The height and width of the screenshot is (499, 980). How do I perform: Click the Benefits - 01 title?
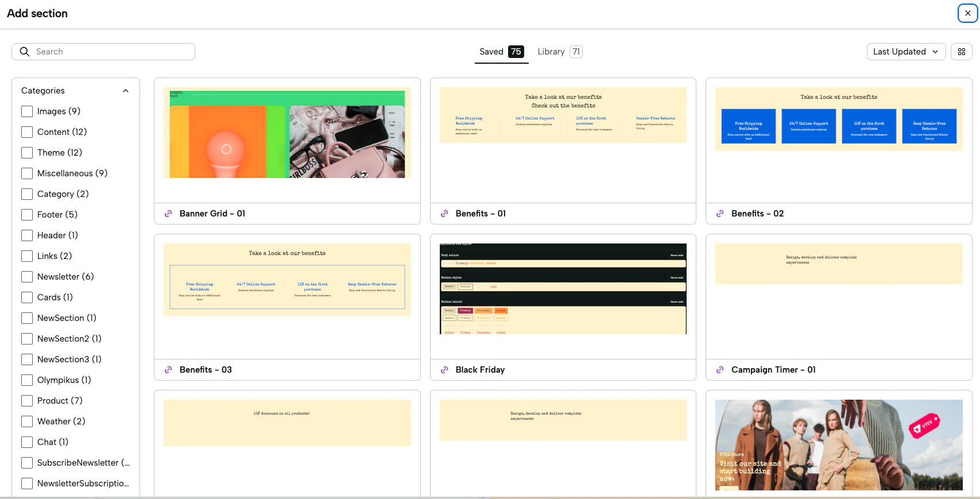pyautogui.click(x=481, y=214)
